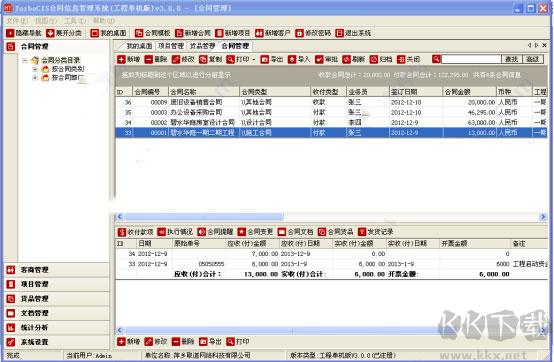Switch to the 项目管理 document tab
Viewport: 554px width, 362px height.
tap(171, 46)
